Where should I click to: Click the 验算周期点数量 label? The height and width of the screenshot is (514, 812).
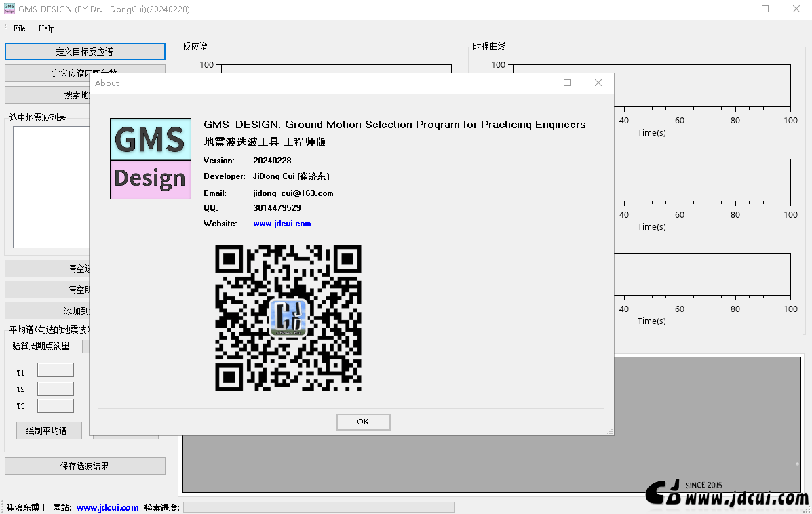tap(41, 346)
